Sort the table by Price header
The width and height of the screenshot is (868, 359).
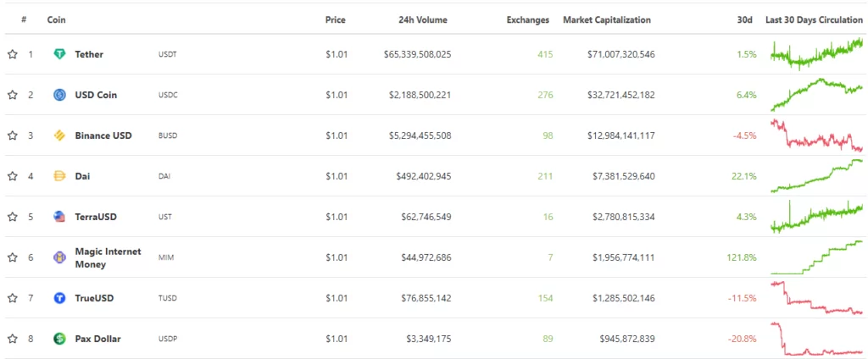[x=335, y=19]
